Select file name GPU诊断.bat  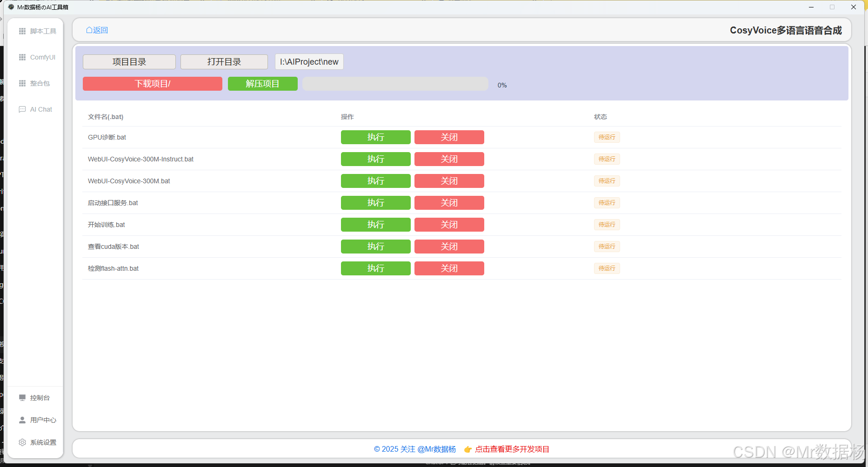[107, 137]
